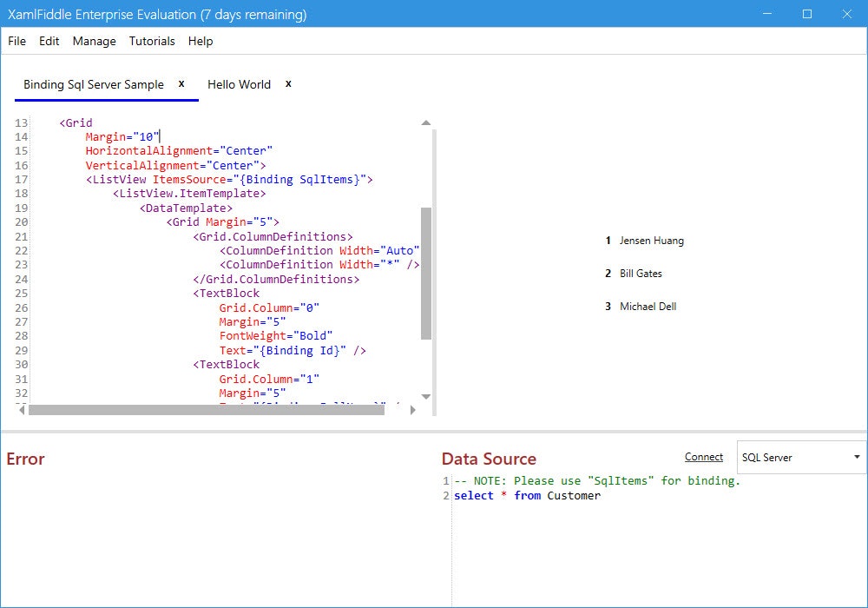Image resolution: width=868 pixels, height=608 pixels.
Task: Click the code editor scroll up arrow
Action: coord(425,123)
